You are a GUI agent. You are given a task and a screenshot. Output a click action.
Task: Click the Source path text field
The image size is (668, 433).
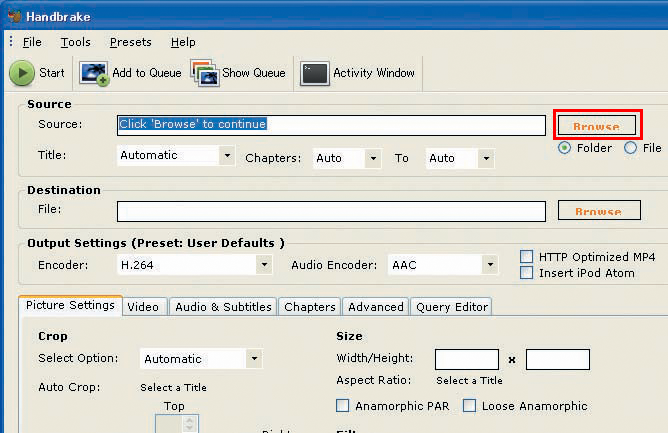[331, 125]
